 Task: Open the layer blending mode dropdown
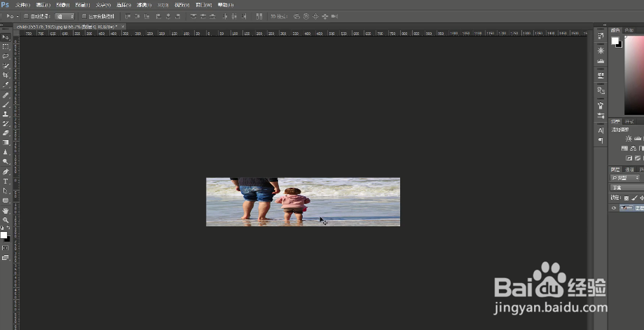click(626, 188)
